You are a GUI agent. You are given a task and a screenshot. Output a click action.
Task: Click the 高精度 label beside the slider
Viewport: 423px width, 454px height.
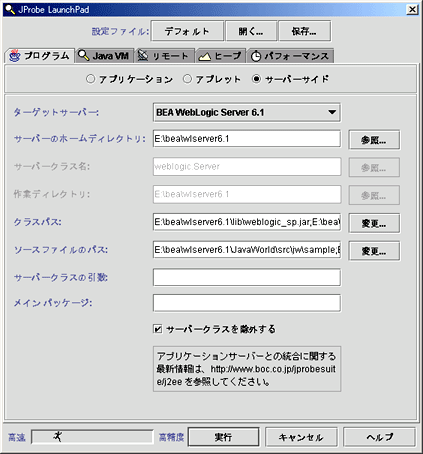(171, 437)
